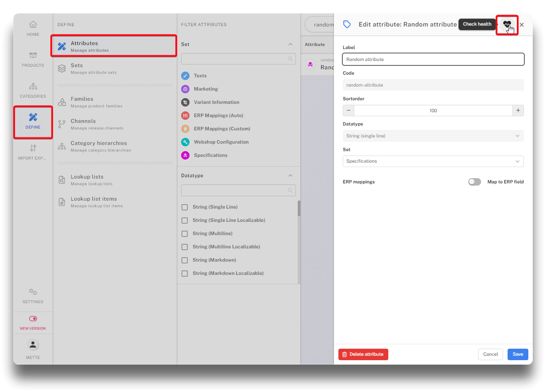Click the red Delete attribute button
Screen dimensions: 546x392
(x=363, y=354)
